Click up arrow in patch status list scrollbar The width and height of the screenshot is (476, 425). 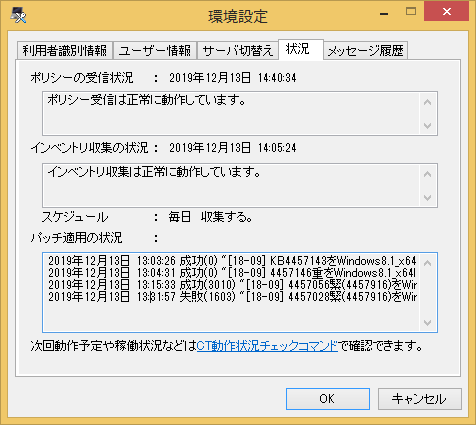[x=428, y=263]
